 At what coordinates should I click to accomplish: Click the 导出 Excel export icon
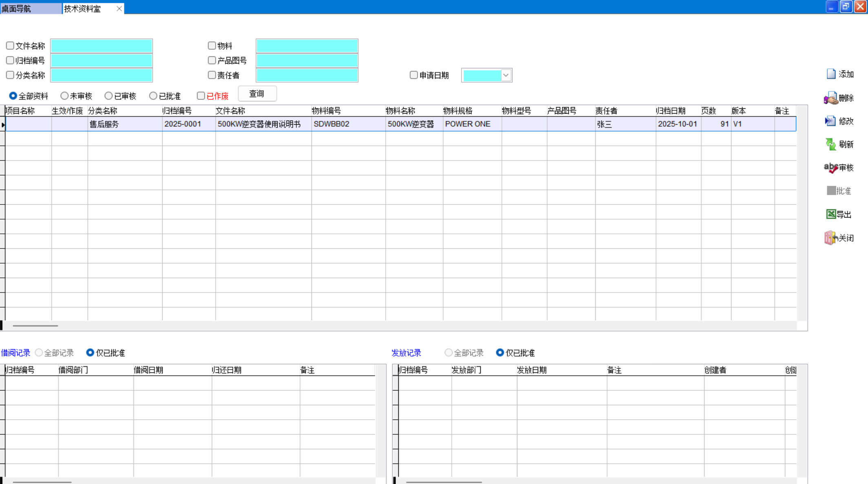(831, 214)
